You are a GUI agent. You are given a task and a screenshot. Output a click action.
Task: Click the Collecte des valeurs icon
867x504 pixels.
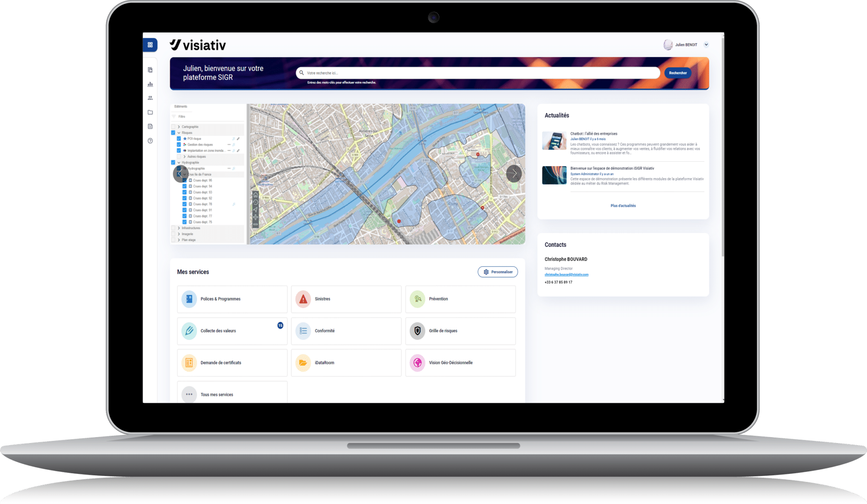tap(190, 330)
